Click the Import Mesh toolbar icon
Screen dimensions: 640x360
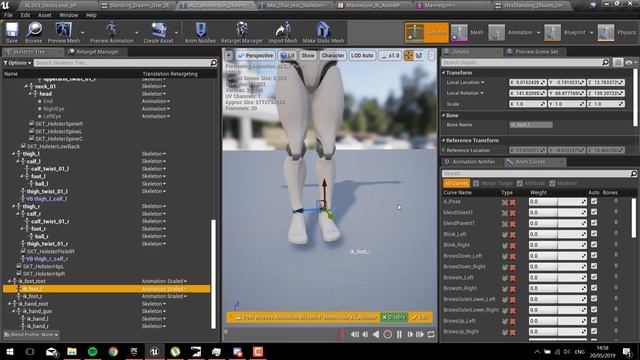click(283, 33)
